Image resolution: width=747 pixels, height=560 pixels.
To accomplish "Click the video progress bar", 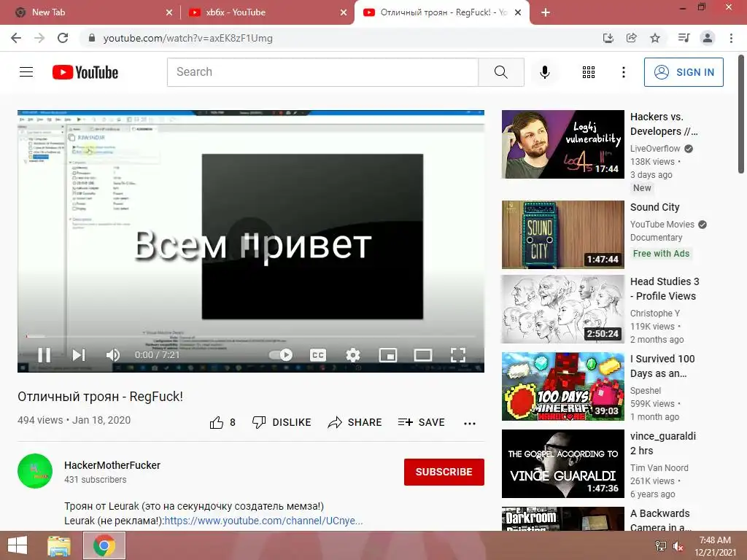I will click(251, 336).
